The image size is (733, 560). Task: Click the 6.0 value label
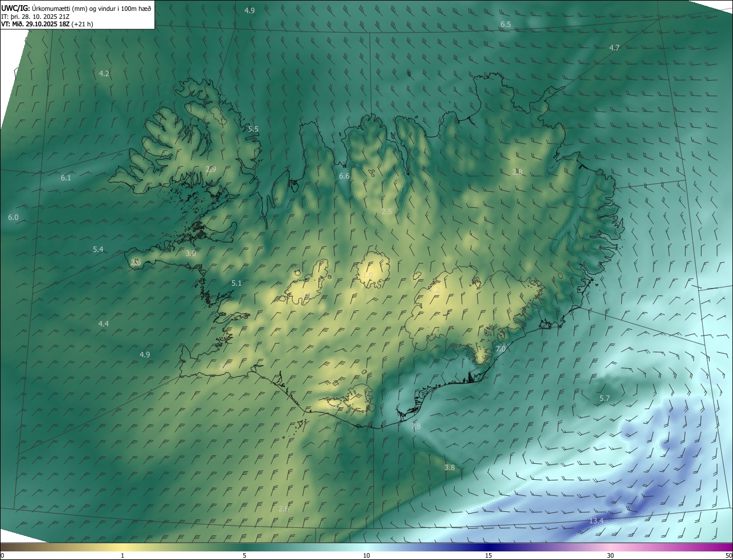[13, 217]
